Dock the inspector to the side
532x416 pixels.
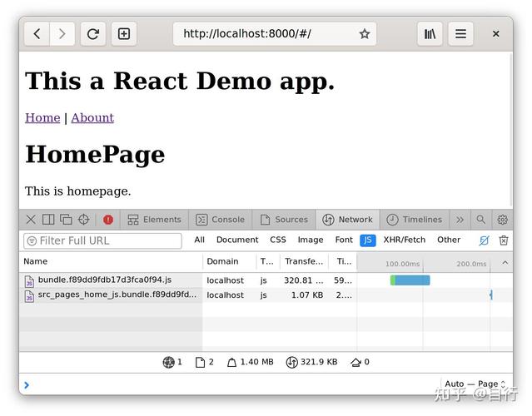click(48, 220)
